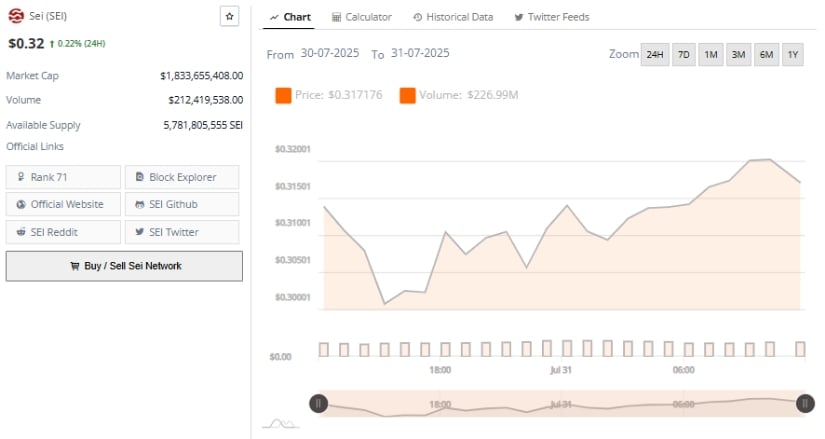Open the Rank 71 link
Image resolution: width=825 pixels, height=439 pixels.
tap(63, 177)
